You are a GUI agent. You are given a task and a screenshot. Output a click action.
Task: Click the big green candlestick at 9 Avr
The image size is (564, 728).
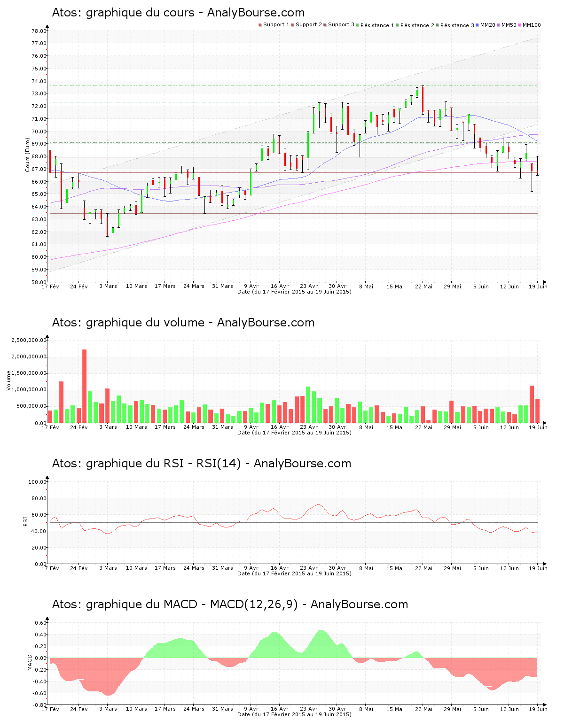pyautogui.click(x=251, y=182)
